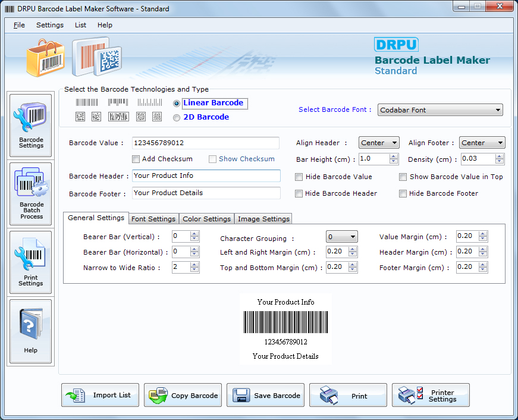Click the Bearer Bar (Horizontal) spinner arrows
The height and width of the screenshot is (420, 518).
click(194, 252)
